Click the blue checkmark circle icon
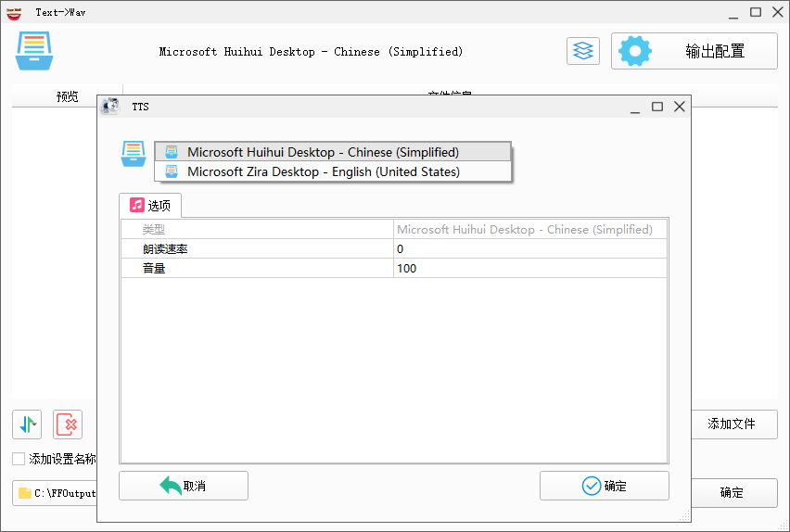 pyautogui.click(x=592, y=486)
